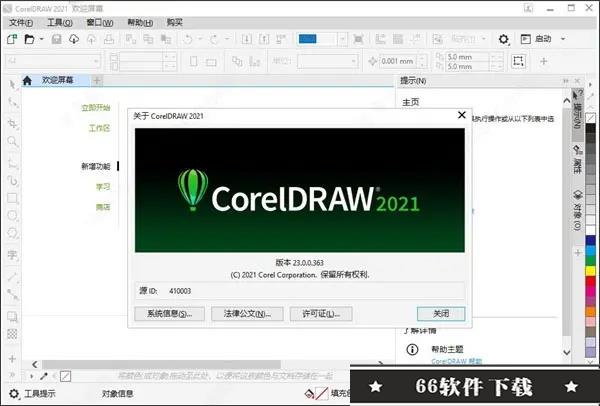The image size is (600, 406).
Task: Switch to the 对象(O) docker tab
Action: coord(577,210)
